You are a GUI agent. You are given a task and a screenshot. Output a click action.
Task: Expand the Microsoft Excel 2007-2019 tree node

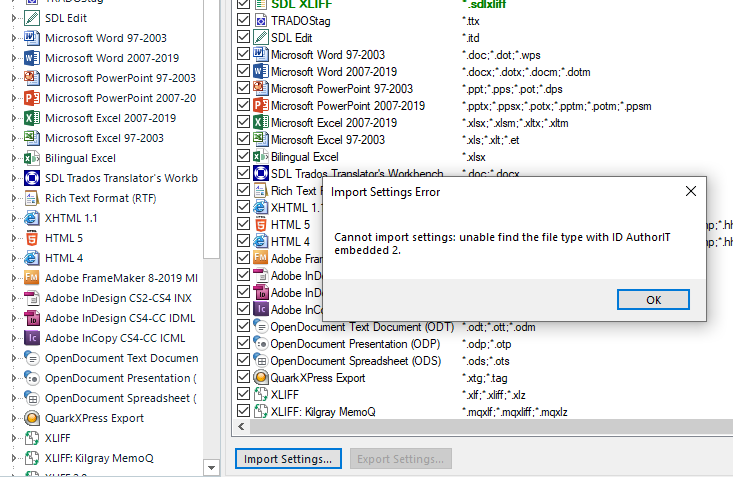(14, 118)
